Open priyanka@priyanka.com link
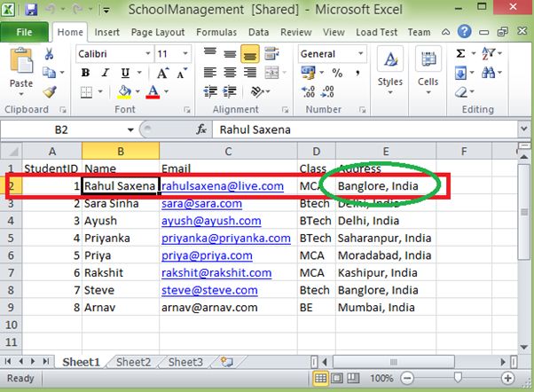The width and height of the screenshot is (534, 392). click(226, 238)
